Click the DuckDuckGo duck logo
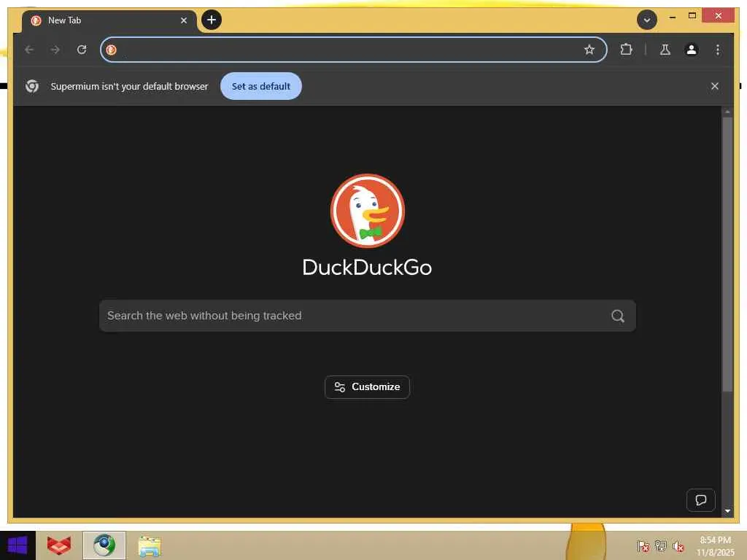 tap(368, 211)
